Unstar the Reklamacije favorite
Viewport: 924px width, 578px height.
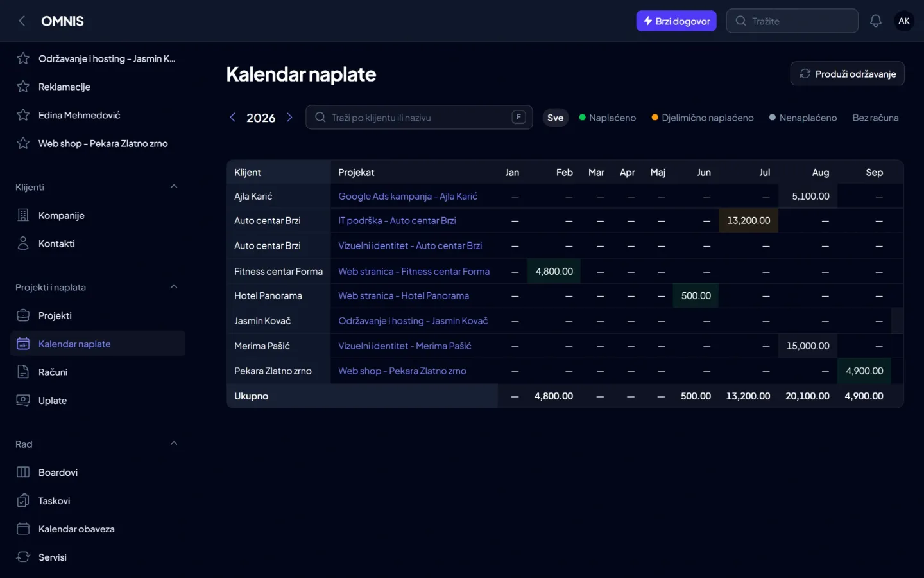pos(23,87)
